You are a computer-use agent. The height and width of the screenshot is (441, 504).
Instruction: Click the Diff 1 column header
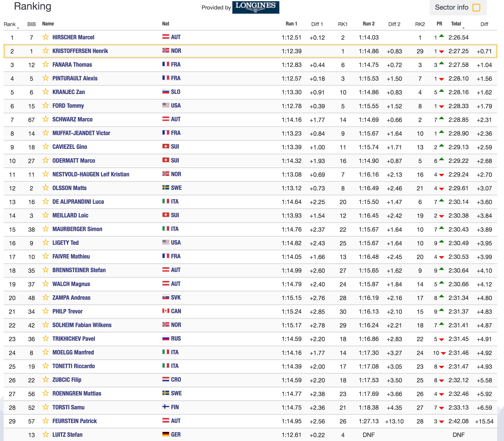[x=317, y=24]
